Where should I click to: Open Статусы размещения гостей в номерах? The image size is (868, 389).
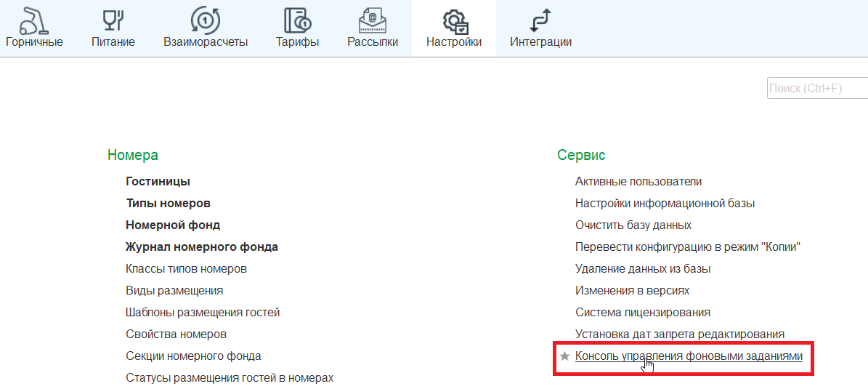coord(230,378)
